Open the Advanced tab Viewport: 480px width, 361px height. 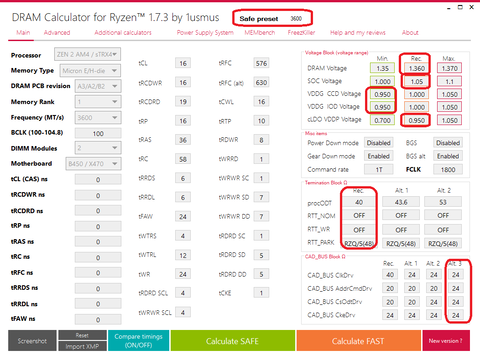pyautogui.click(x=57, y=33)
